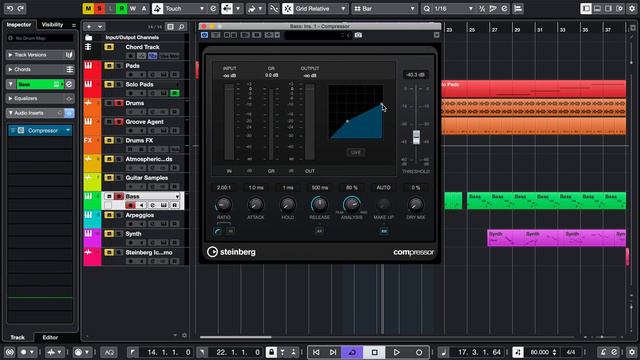Toggle AQ auto quantize button

coord(109,352)
